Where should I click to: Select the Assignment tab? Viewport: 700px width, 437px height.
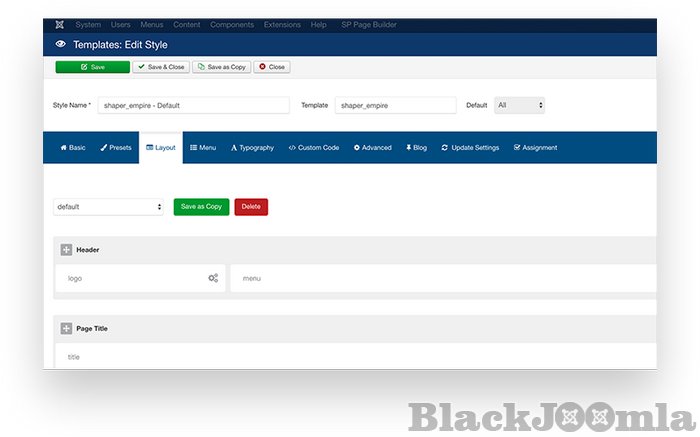pyautogui.click(x=535, y=148)
